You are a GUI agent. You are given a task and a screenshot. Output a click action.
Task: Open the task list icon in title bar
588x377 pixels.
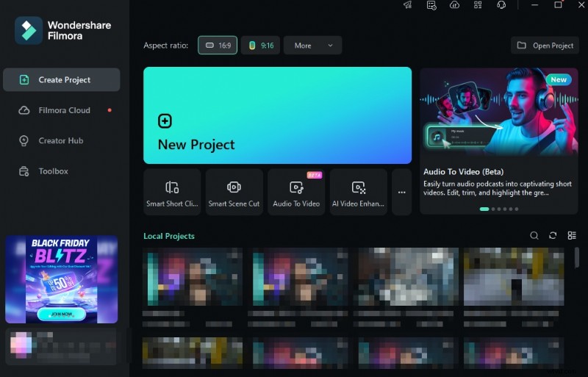point(431,5)
